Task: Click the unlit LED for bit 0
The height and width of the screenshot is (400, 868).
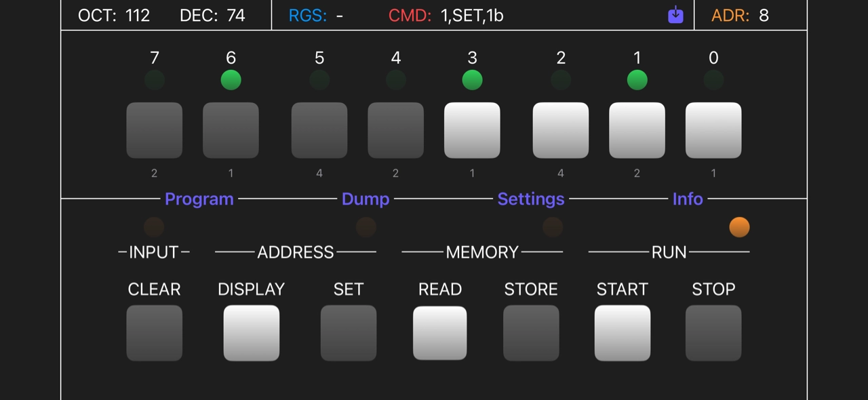Action: (713, 80)
